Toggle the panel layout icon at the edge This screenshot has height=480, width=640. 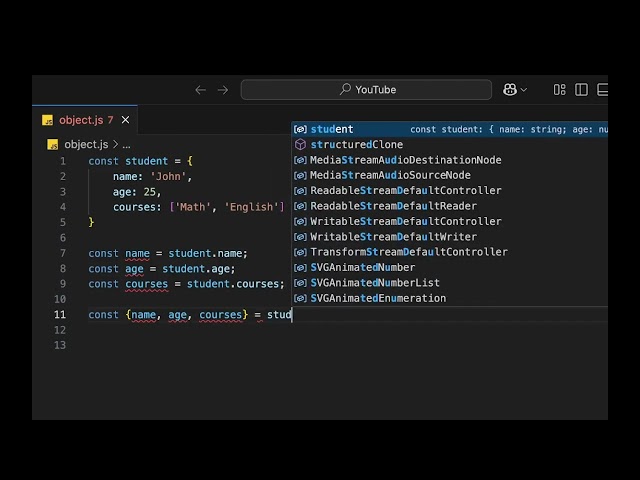[x=602, y=90]
